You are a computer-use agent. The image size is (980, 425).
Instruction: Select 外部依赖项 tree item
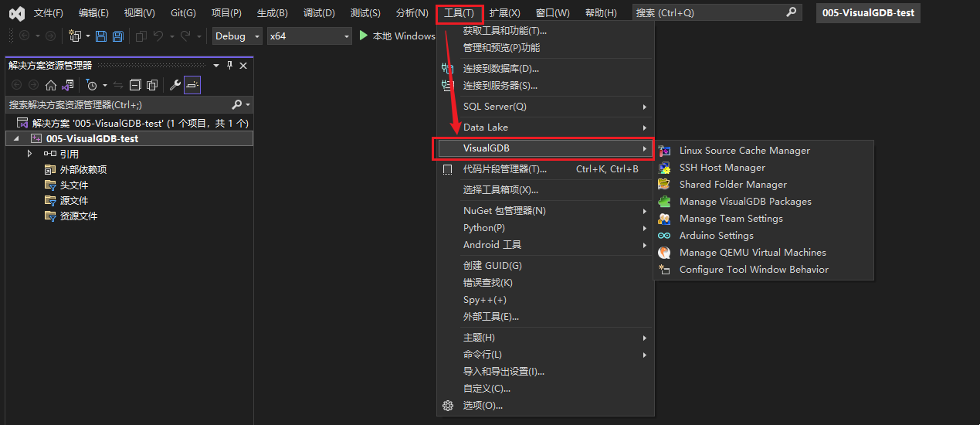[x=83, y=170]
